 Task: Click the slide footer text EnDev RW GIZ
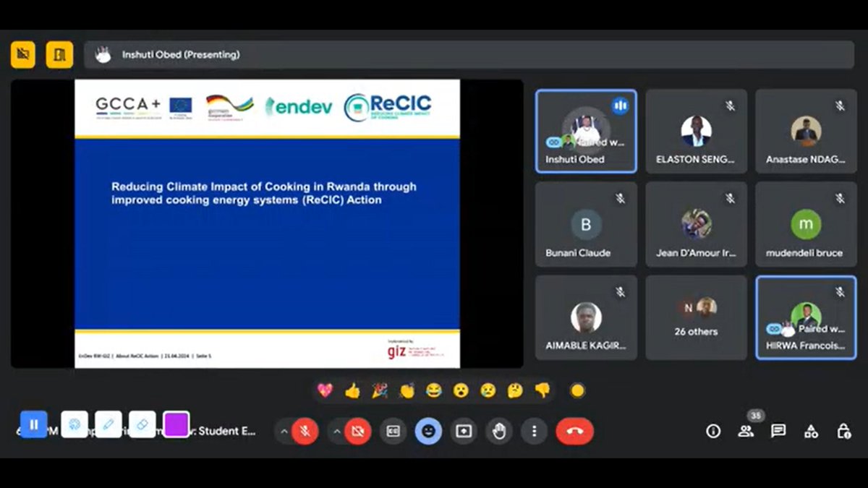pos(145,356)
